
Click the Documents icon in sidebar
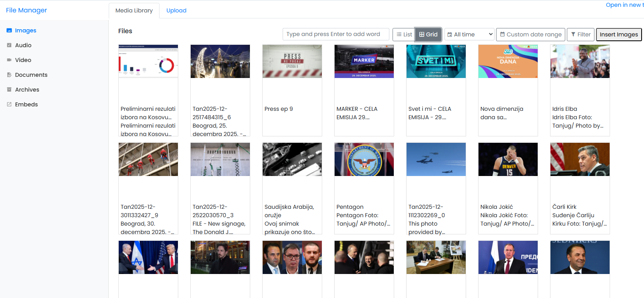[x=9, y=75]
